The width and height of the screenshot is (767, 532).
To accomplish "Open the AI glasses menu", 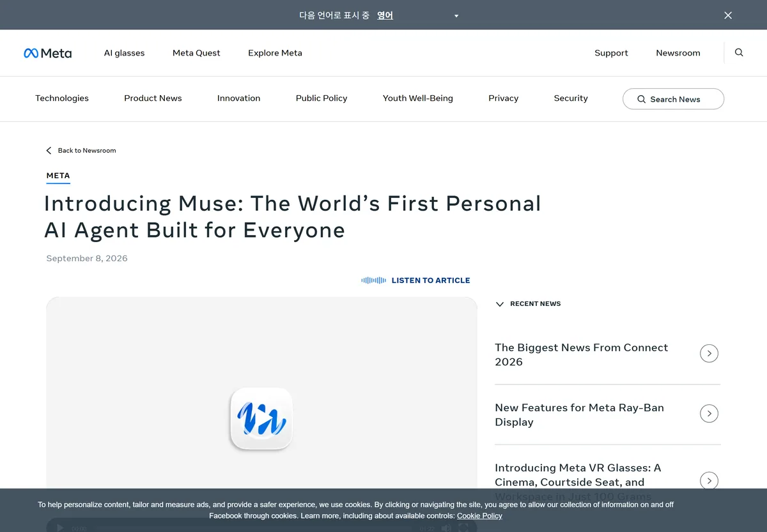I will (x=125, y=53).
